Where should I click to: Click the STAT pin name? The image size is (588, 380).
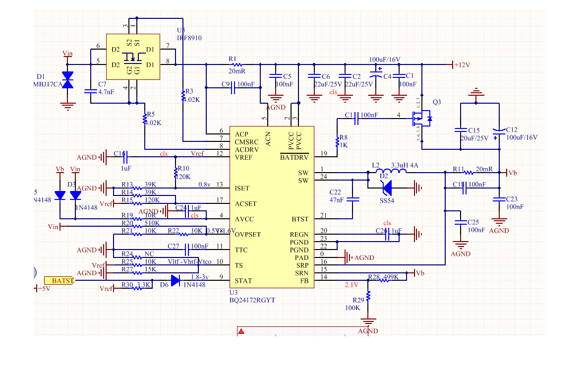click(243, 281)
